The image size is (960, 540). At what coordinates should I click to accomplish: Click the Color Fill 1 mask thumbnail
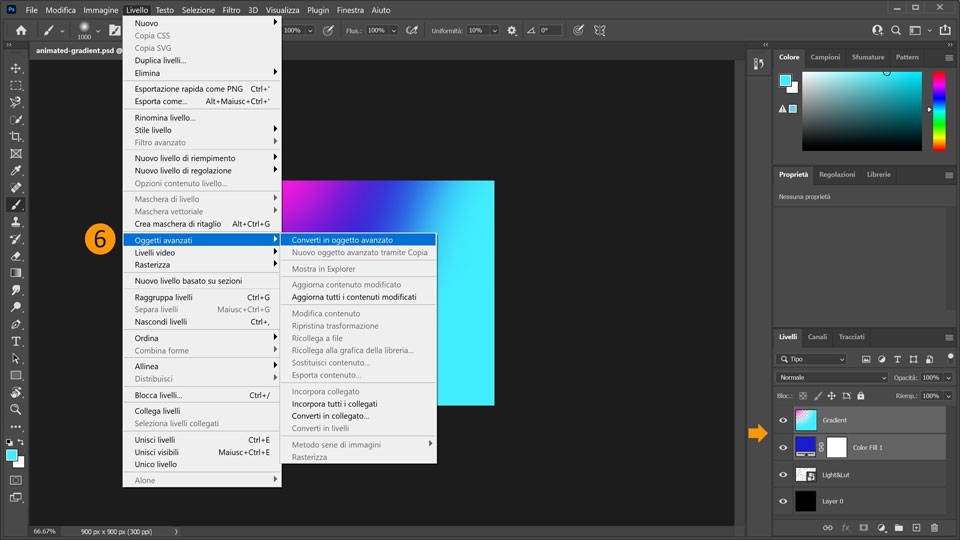pyautogui.click(x=836, y=447)
